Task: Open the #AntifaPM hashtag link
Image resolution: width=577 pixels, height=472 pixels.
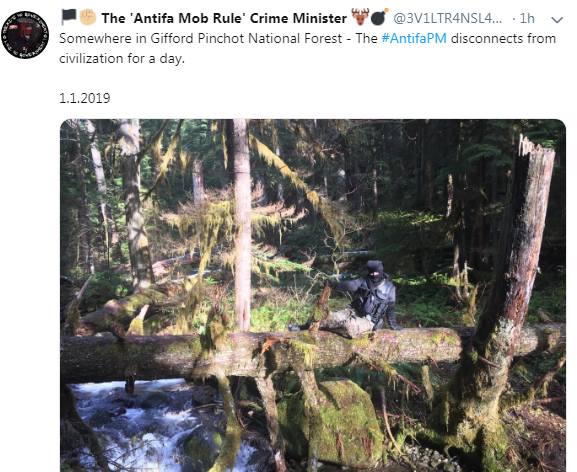Action: 414,38
